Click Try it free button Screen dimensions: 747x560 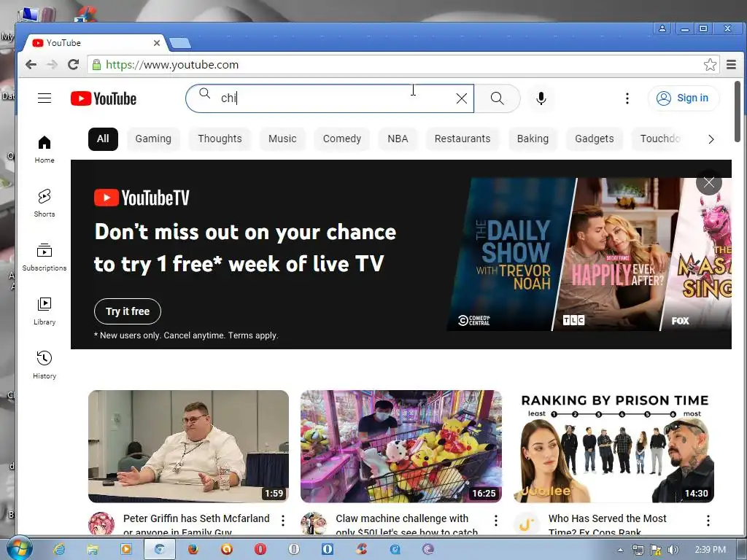click(x=128, y=311)
